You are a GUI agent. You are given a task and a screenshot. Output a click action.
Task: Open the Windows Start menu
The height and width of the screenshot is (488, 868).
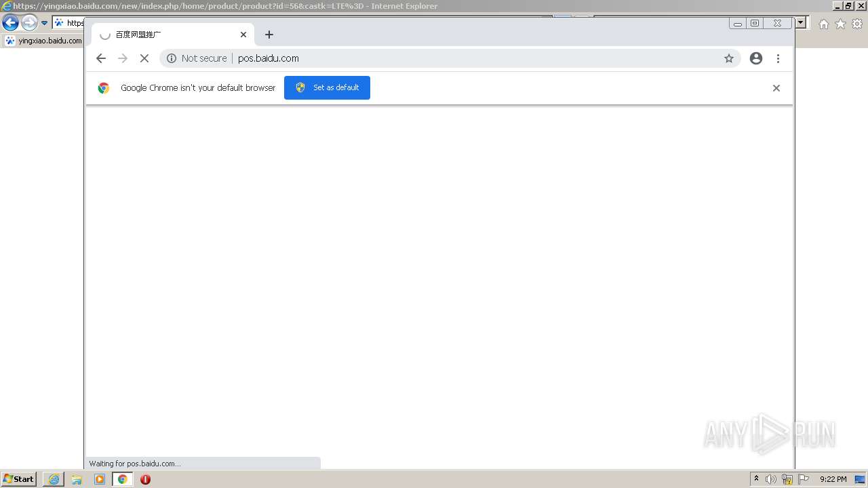pyautogui.click(x=18, y=479)
